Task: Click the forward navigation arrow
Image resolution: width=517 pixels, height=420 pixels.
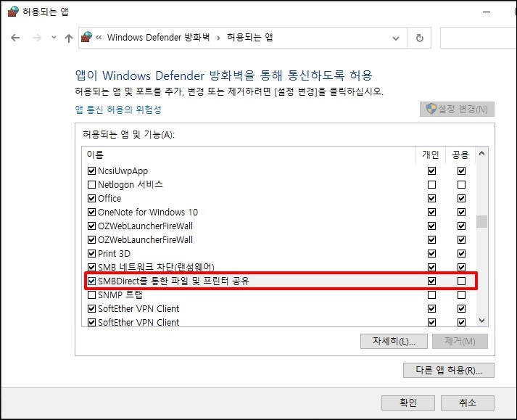Action: [36, 38]
